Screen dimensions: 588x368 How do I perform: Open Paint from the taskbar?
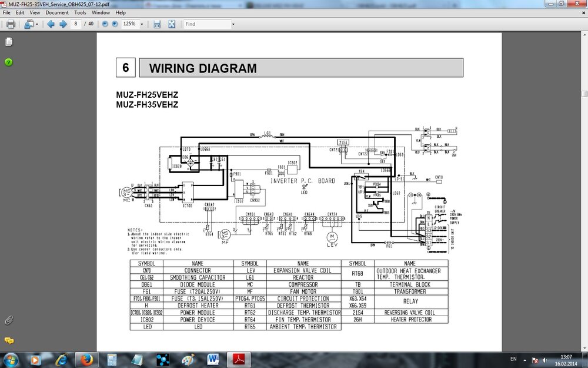(x=188, y=360)
